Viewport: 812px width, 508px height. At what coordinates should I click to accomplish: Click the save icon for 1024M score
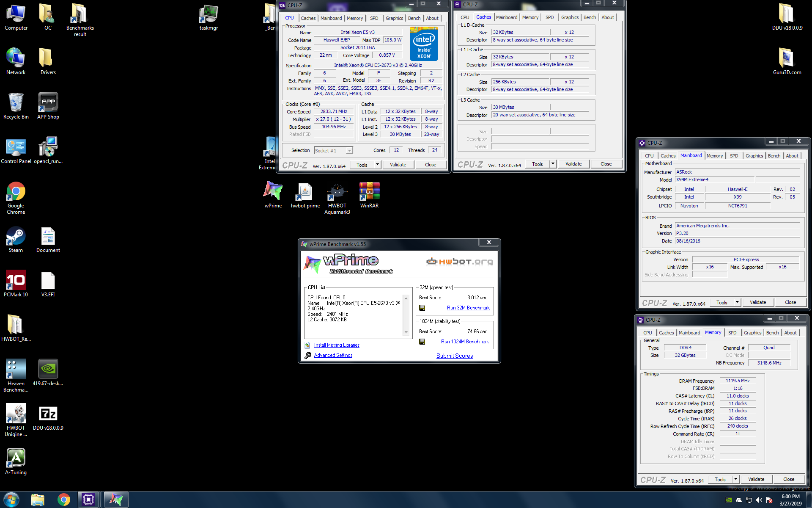(422, 342)
